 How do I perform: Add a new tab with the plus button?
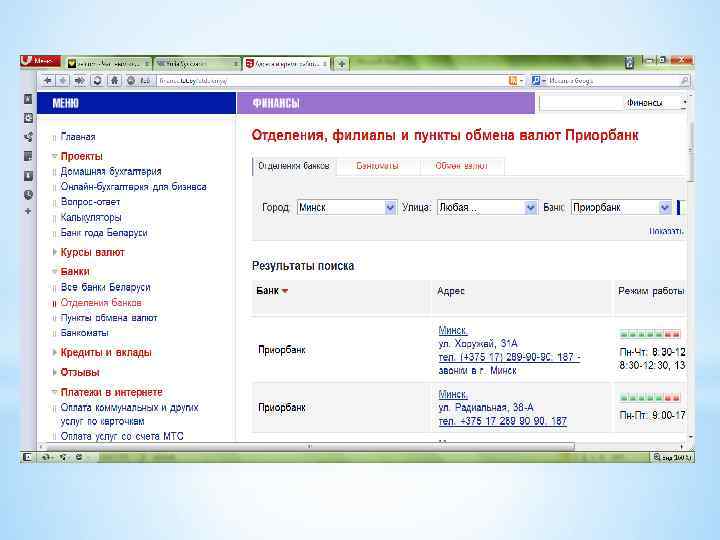coord(341,64)
